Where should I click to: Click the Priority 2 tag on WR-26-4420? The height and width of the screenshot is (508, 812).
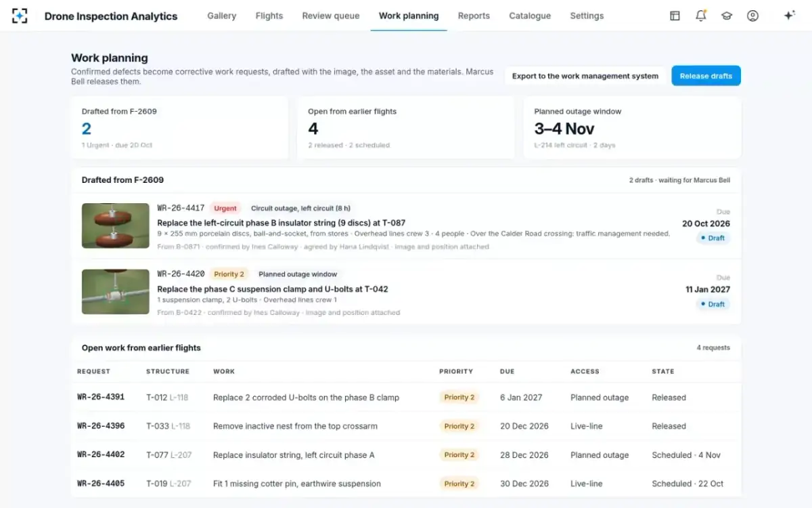pos(229,274)
